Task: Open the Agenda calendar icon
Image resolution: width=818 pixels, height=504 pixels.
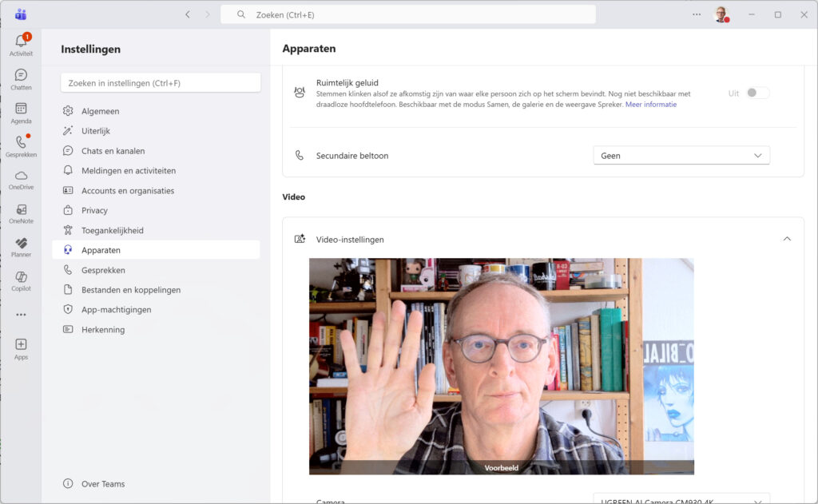Action: coord(21,112)
